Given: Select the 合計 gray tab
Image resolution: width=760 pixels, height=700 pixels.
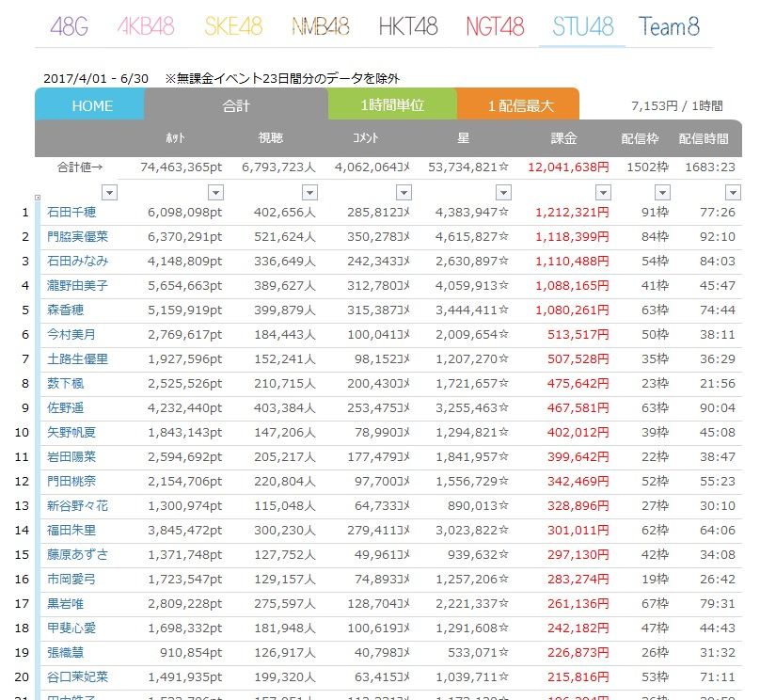Looking at the screenshot, I should [x=236, y=104].
